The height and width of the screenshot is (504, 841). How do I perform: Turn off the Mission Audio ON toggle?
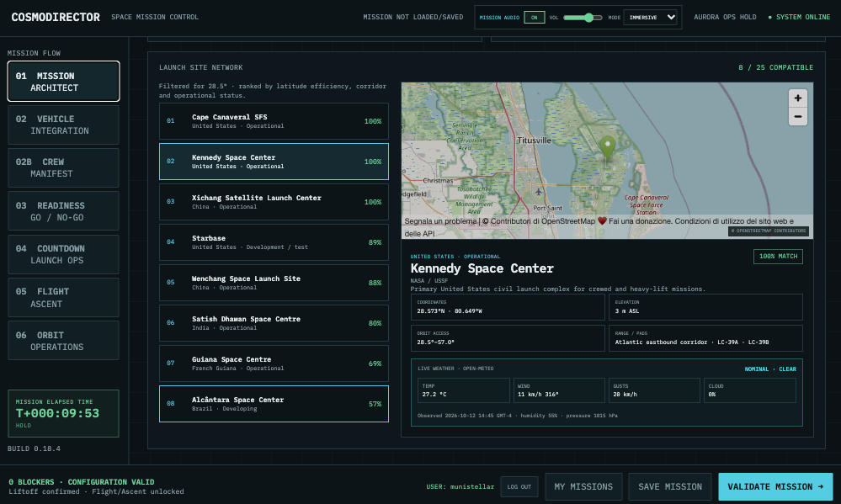[535, 17]
